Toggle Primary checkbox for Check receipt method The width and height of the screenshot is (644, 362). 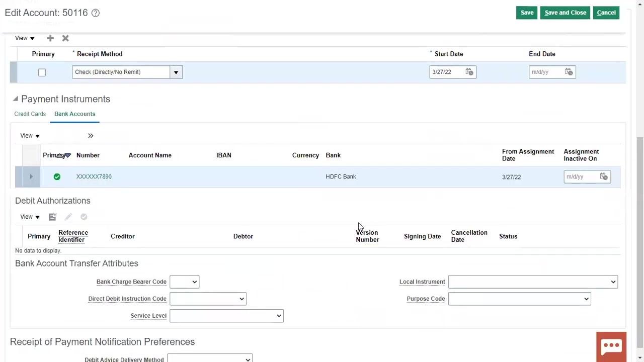pos(42,72)
